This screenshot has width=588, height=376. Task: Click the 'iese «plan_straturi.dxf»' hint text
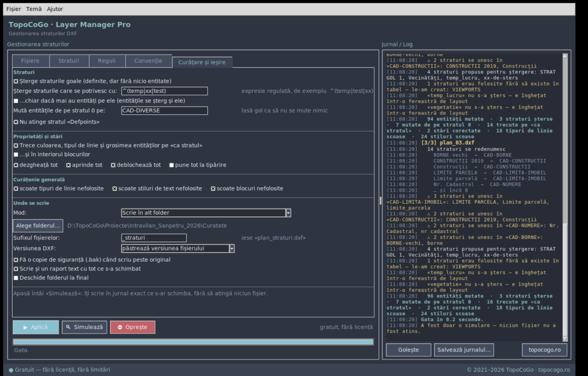[273, 238]
